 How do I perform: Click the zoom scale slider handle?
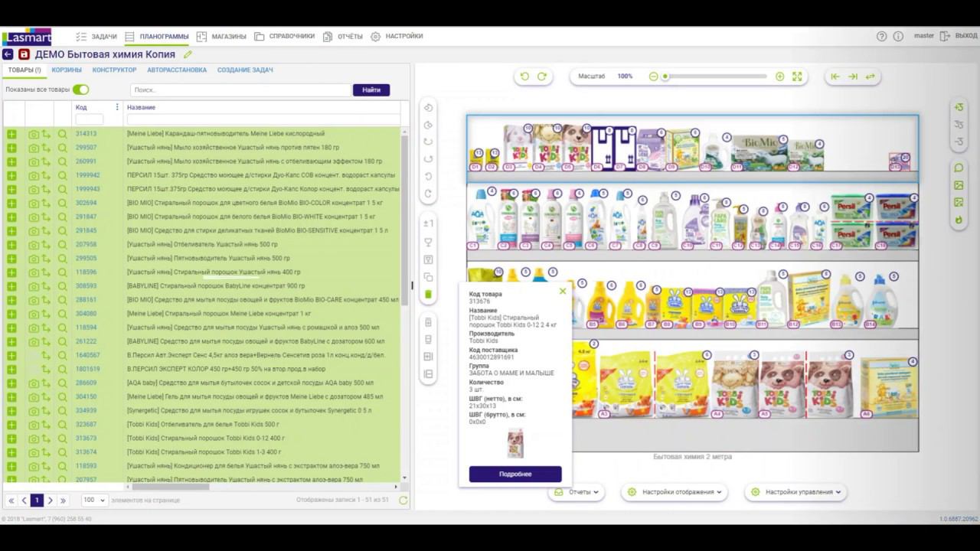(665, 77)
